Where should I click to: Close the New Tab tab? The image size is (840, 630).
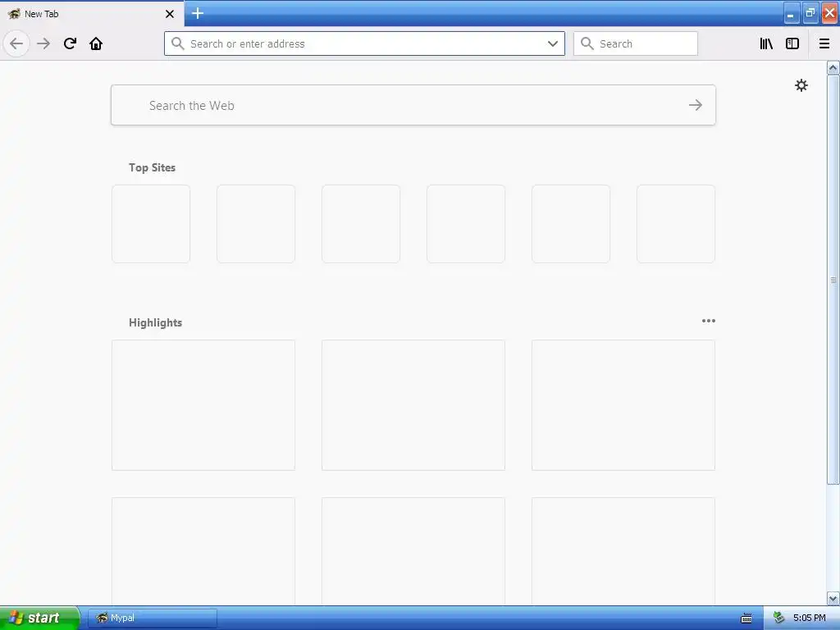[x=170, y=14]
